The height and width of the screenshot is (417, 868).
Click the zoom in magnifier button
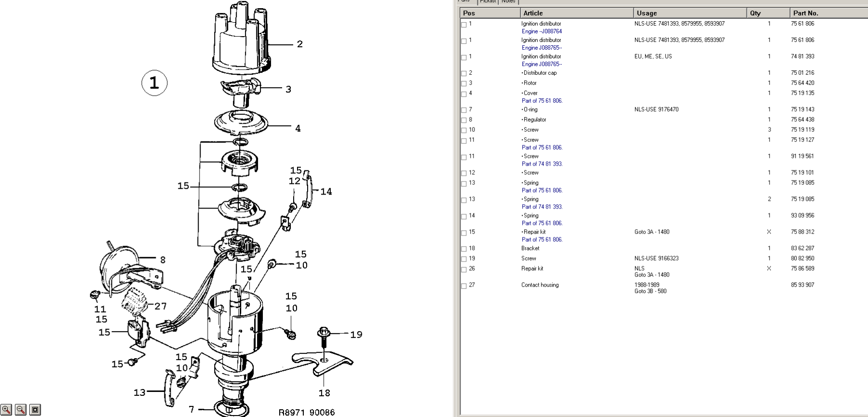click(6, 410)
